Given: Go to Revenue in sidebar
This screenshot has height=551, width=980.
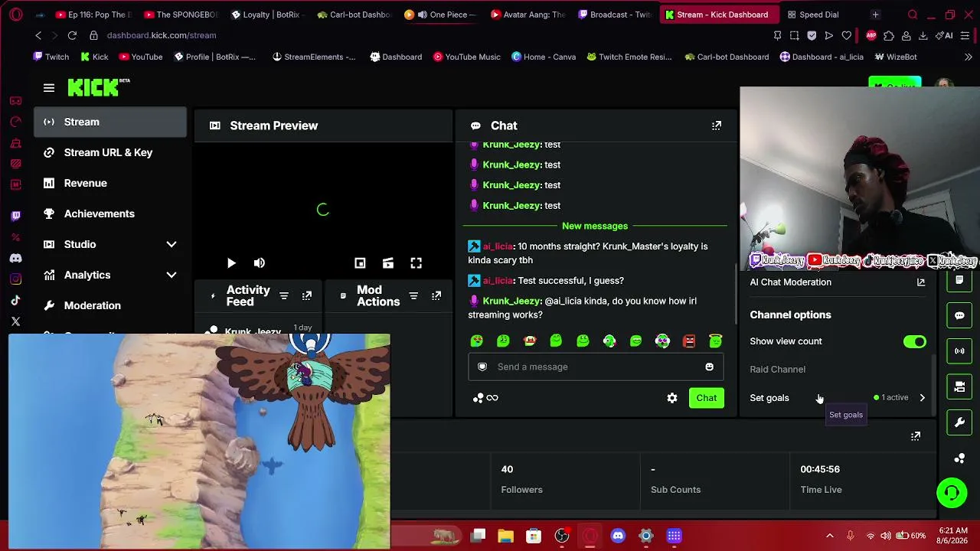Looking at the screenshot, I should (x=110, y=183).
